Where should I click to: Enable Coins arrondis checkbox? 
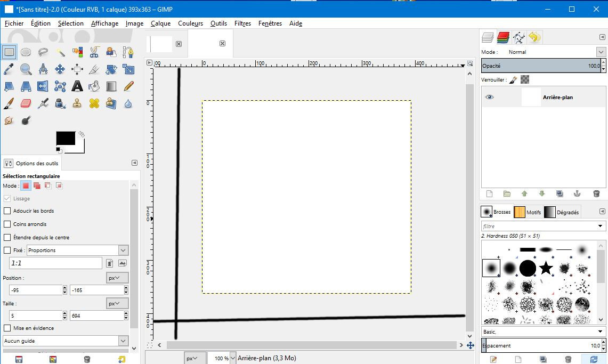click(7, 224)
